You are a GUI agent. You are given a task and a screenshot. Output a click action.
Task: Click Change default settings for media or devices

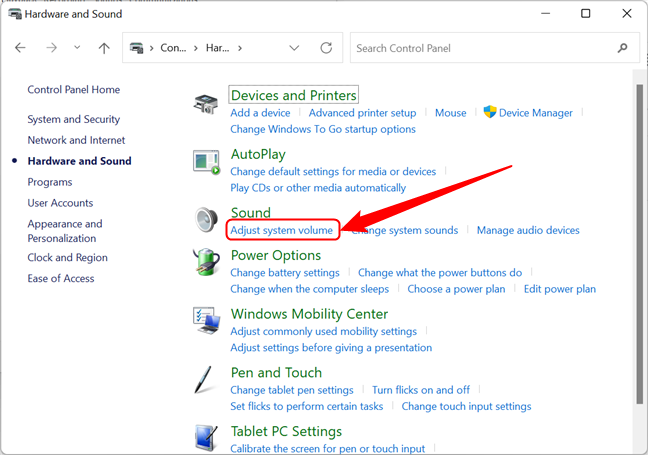[x=333, y=172]
